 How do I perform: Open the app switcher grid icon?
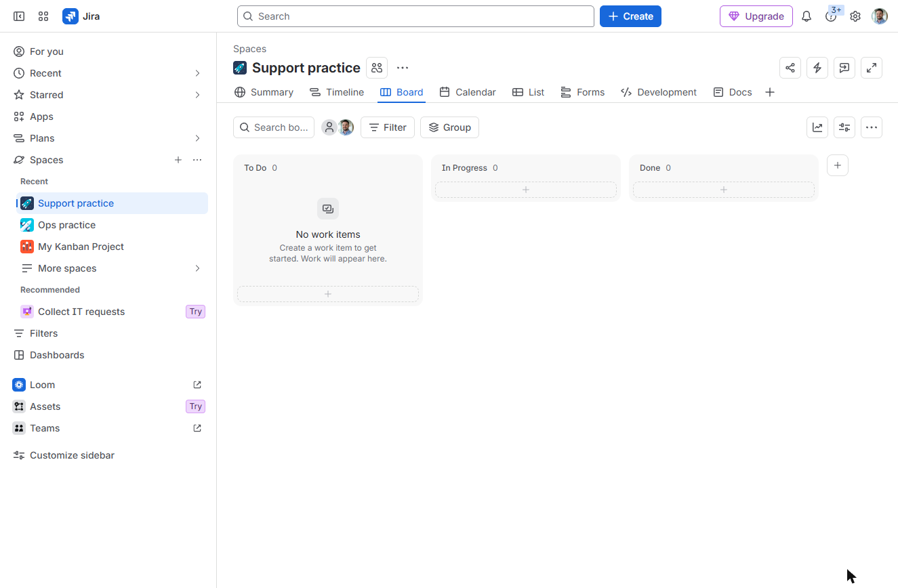tap(43, 16)
